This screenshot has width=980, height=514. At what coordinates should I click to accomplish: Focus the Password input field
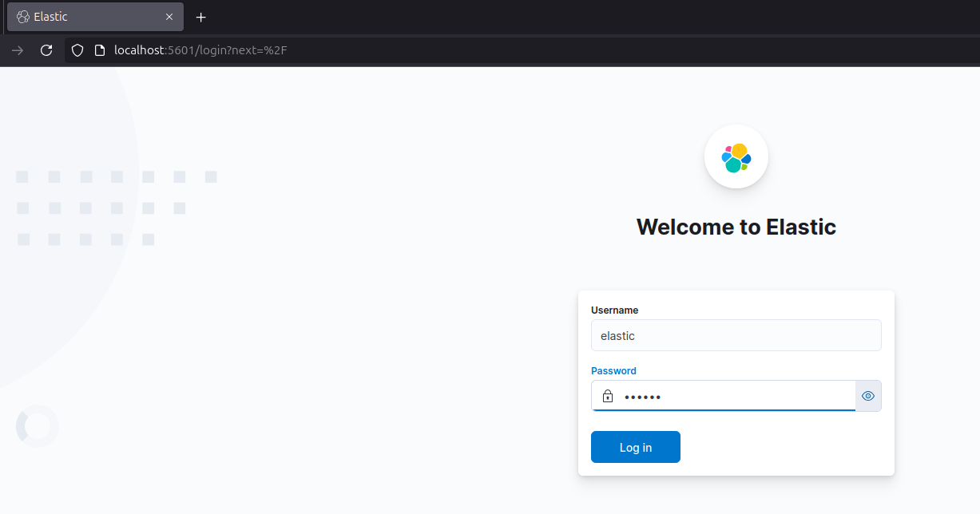pyautogui.click(x=735, y=396)
